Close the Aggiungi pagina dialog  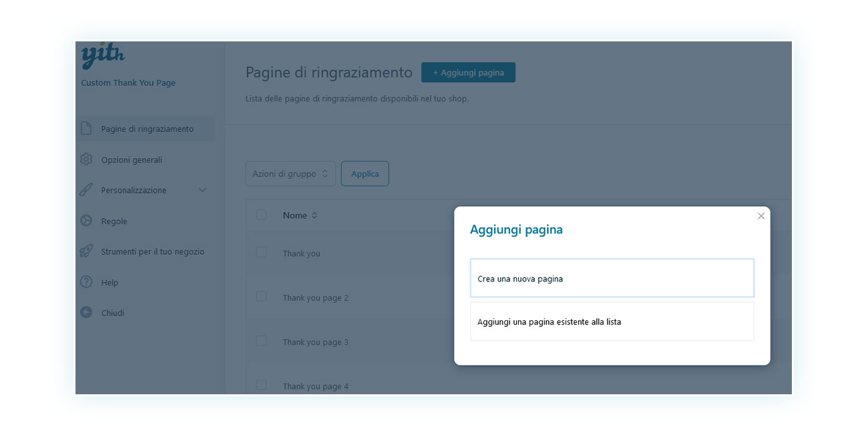761,216
